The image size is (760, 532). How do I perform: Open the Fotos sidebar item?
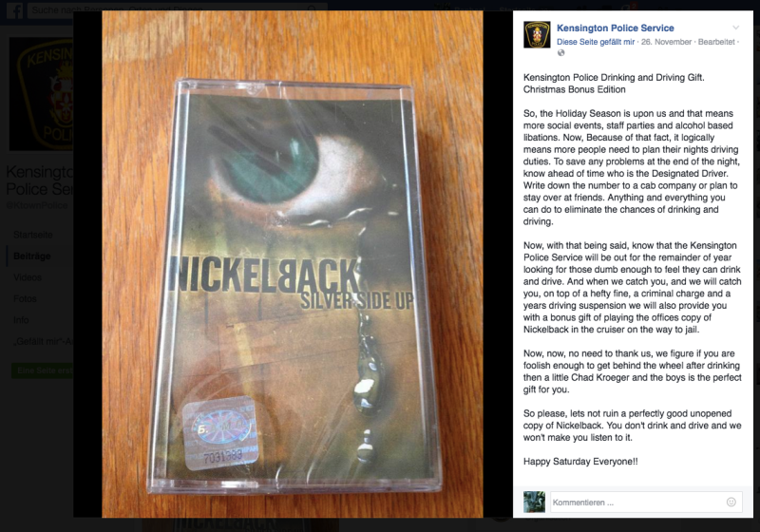25,298
